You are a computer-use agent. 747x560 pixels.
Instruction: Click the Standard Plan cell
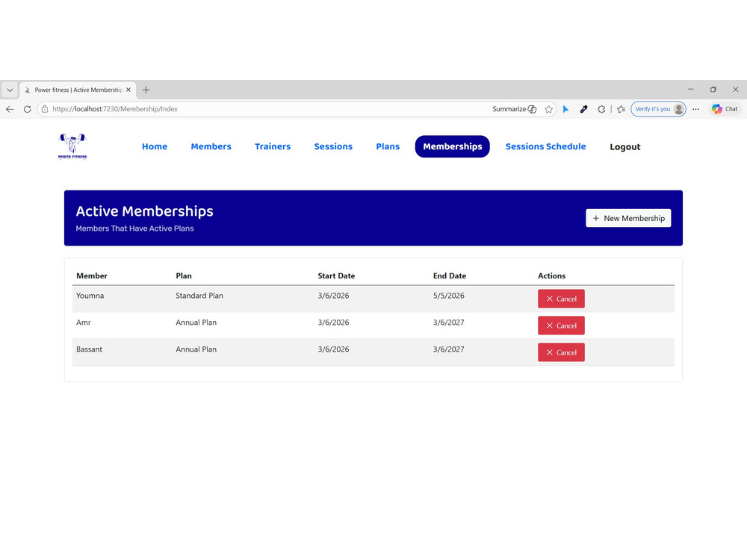[x=199, y=296]
